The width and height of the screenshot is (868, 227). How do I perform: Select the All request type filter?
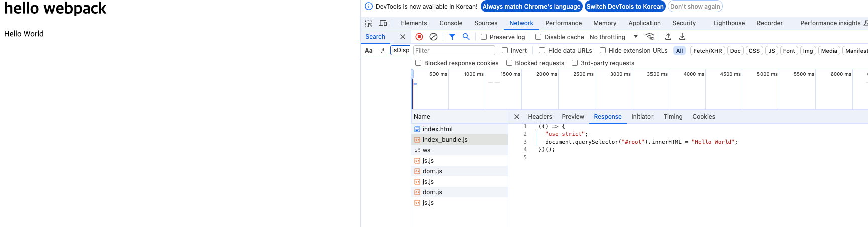[x=680, y=51]
